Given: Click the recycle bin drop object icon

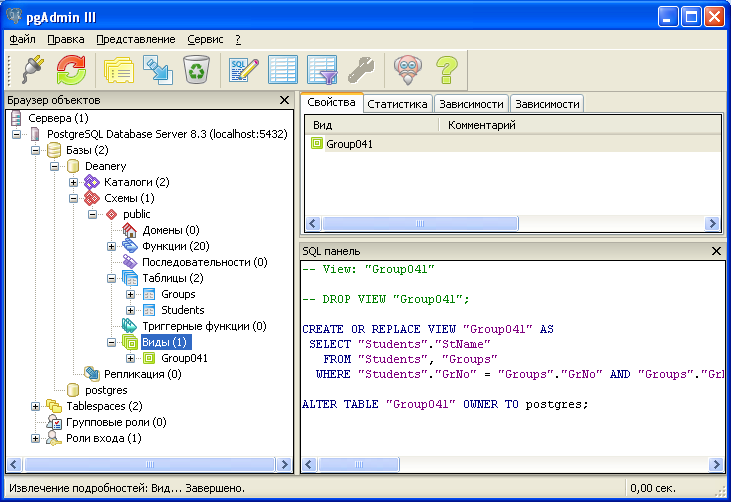Looking at the screenshot, I should [197, 70].
